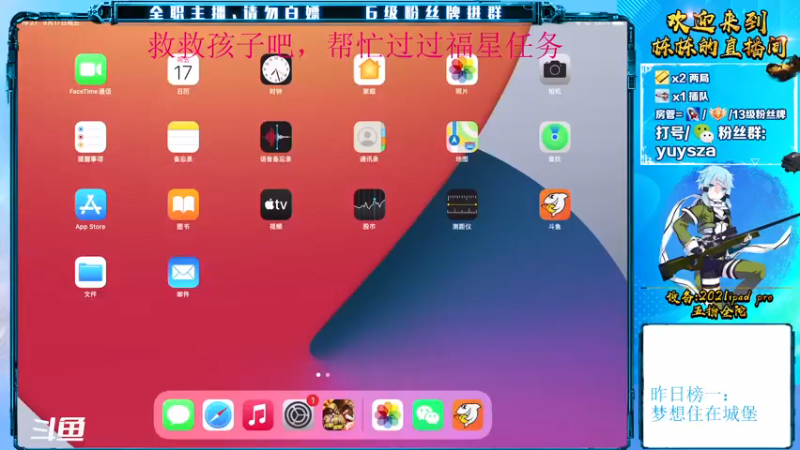The height and width of the screenshot is (450, 800).
Task: Open the Find My app
Action: click(x=555, y=137)
